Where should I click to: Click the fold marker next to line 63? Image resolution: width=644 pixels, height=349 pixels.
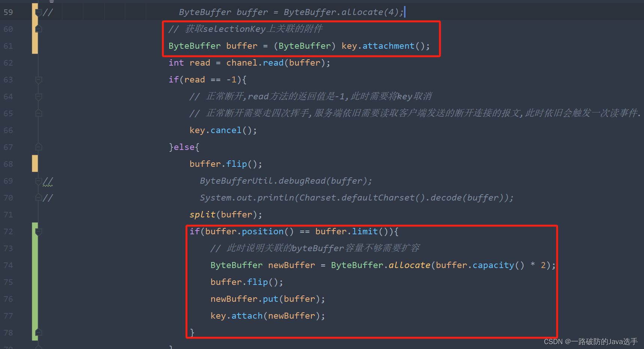point(38,79)
